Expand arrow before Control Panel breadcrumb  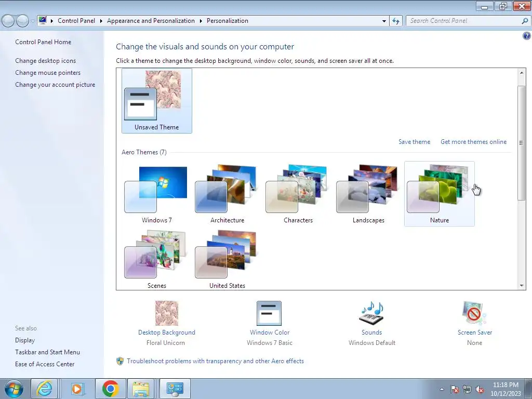coord(52,21)
